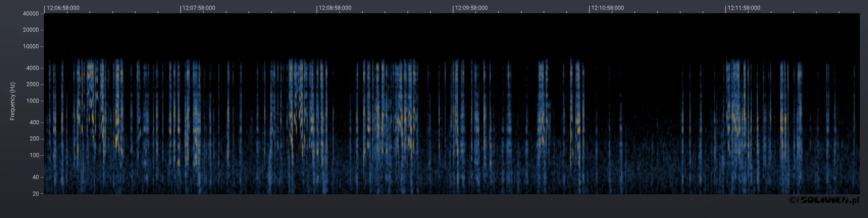868x218 pixels.
Task: Click the 1000 Hz frequency axis label
Action: click(33, 101)
